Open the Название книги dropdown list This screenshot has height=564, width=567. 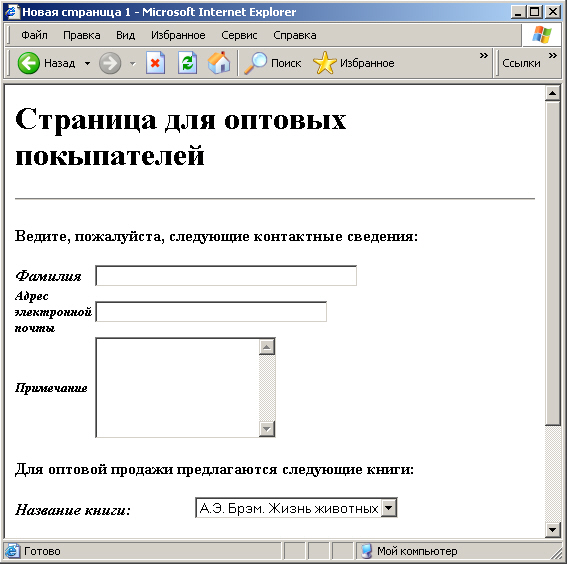click(389, 508)
